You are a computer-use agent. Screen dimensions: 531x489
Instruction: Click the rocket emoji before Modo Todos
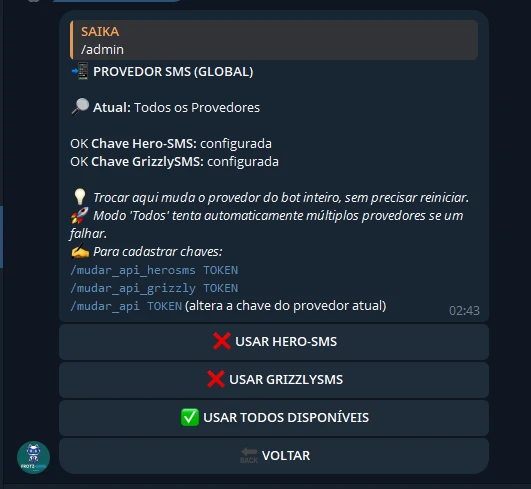coord(80,215)
